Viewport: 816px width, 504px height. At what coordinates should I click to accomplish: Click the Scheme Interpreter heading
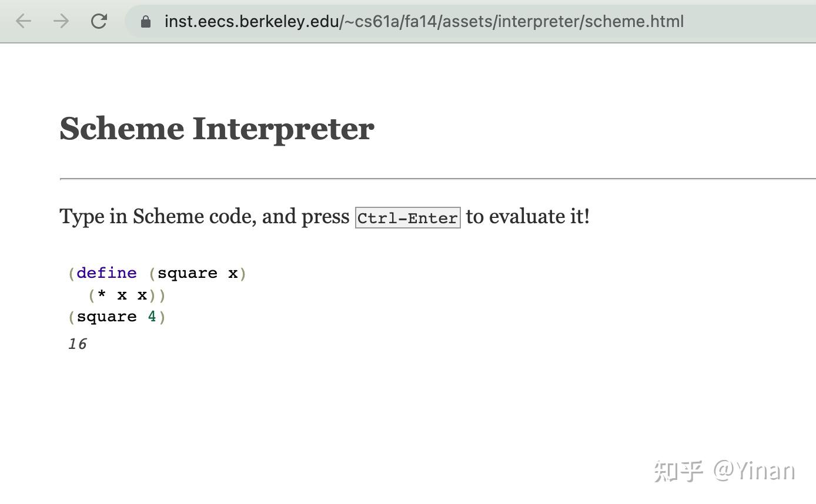click(216, 129)
